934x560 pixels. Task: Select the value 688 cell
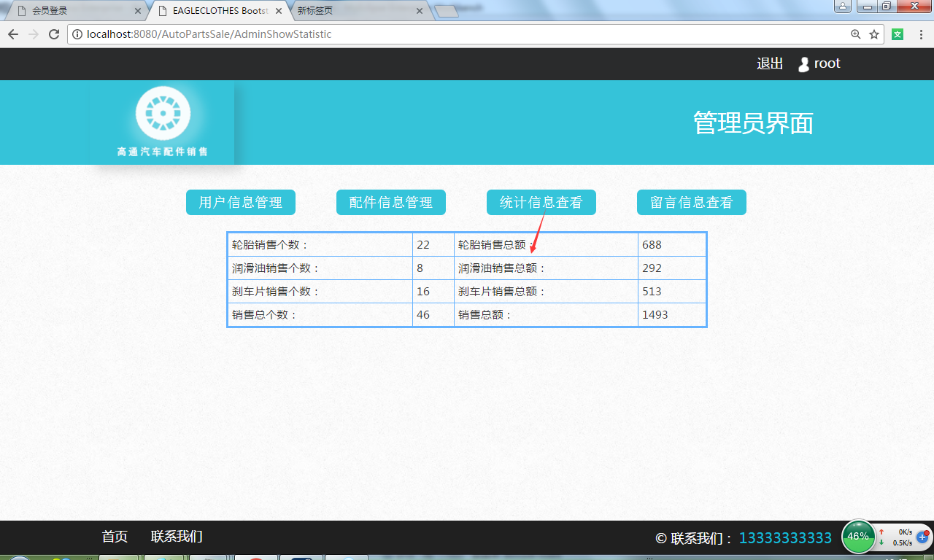672,245
